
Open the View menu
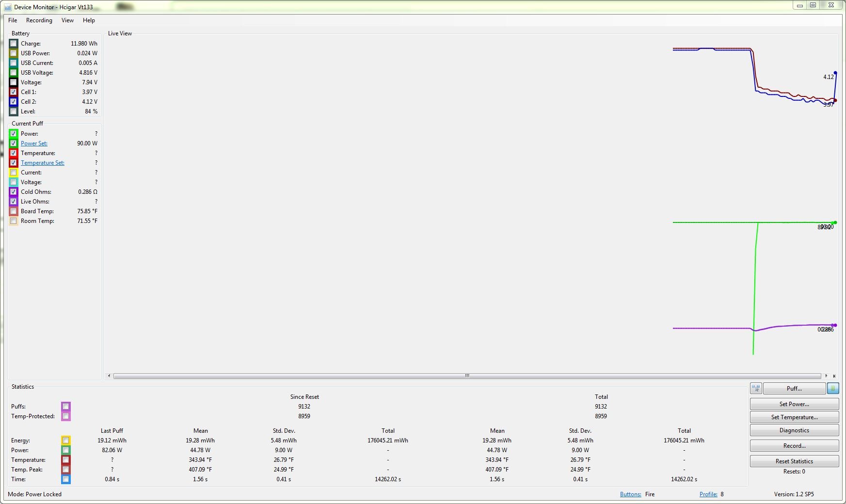coord(67,20)
